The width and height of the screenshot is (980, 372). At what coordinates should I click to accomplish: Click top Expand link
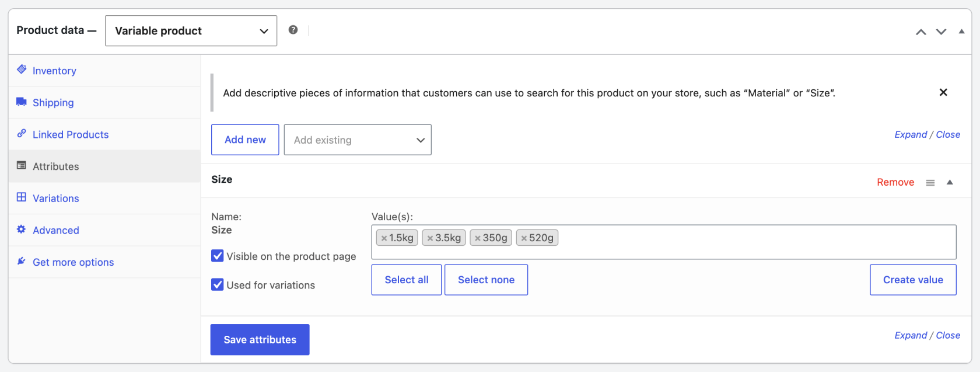tap(911, 134)
